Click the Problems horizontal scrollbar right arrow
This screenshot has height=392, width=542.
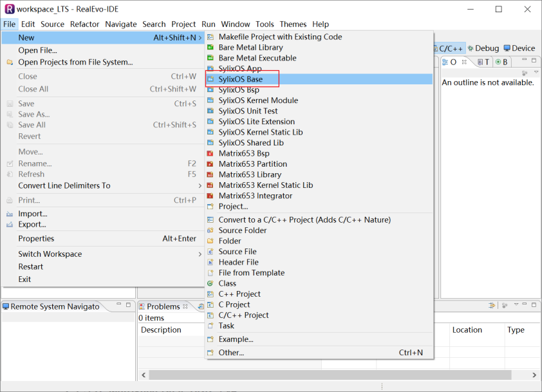point(534,375)
